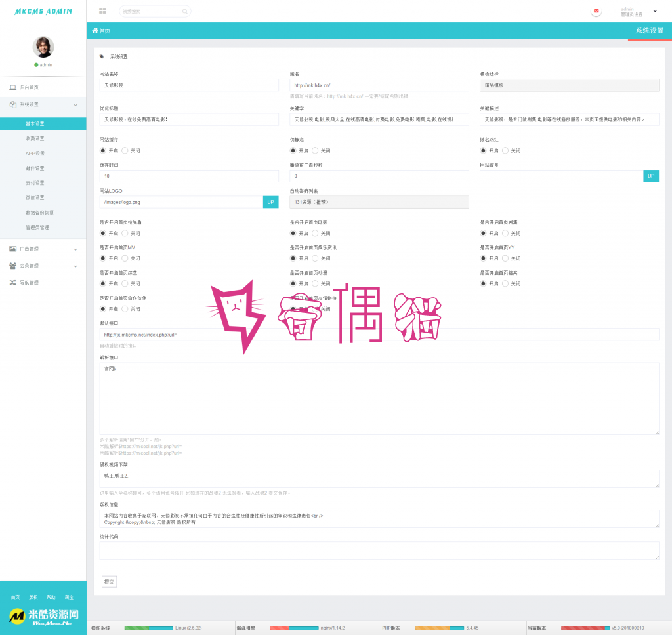This screenshot has width=672, height=635.
Task: Click 帮助 link in sidebar footer
Action: pos(51,598)
